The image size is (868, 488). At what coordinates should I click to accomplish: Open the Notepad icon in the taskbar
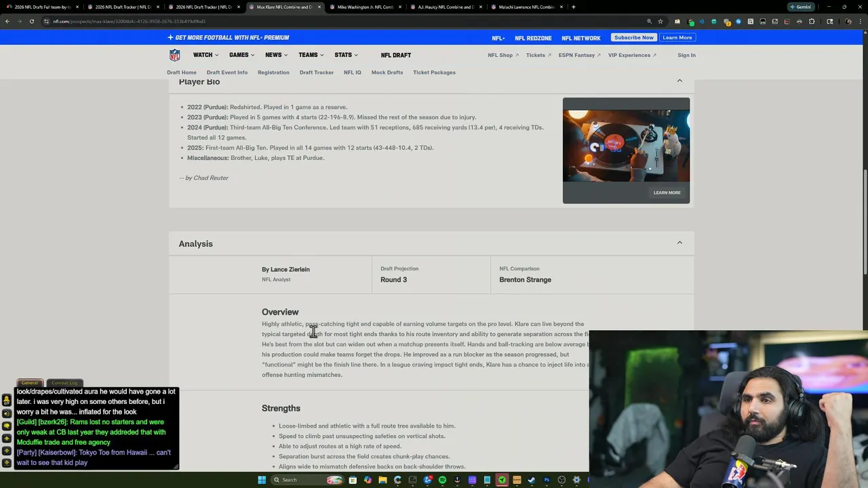487,480
